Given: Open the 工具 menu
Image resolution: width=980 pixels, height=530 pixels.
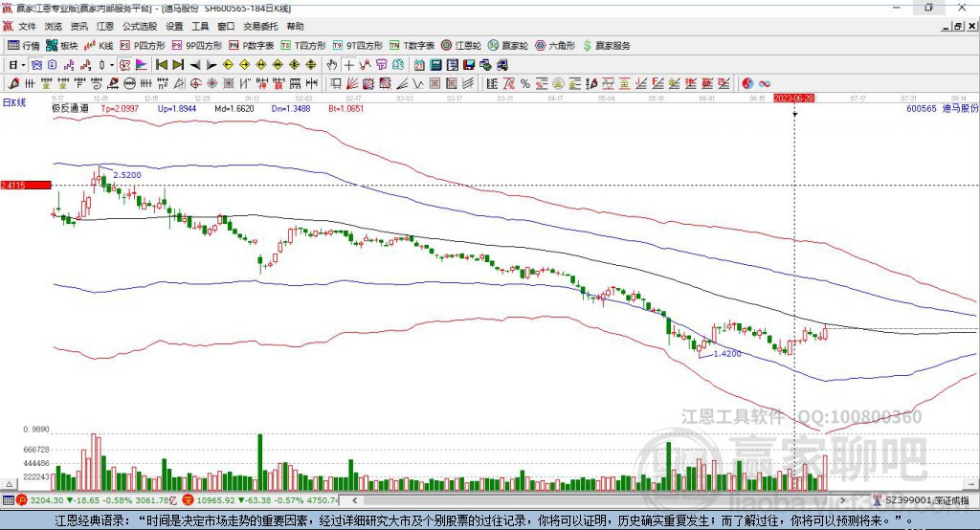Looking at the screenshot, I should [200, 26].
